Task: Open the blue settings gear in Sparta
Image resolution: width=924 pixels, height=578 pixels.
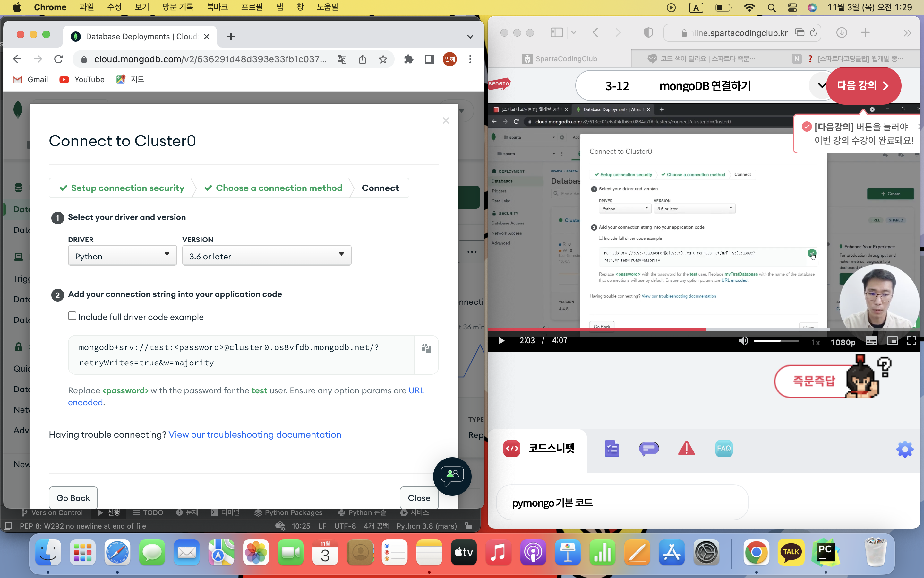Action: [905, 449]
